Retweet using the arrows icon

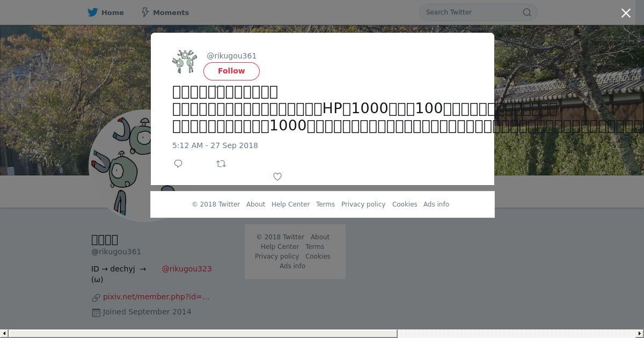tap(221, 164)
